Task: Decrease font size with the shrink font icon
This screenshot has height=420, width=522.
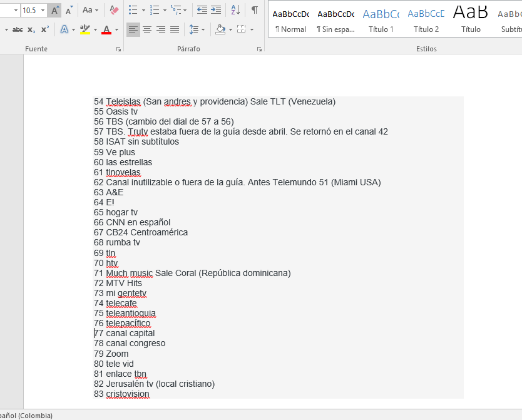Action: tap(68, 9)
